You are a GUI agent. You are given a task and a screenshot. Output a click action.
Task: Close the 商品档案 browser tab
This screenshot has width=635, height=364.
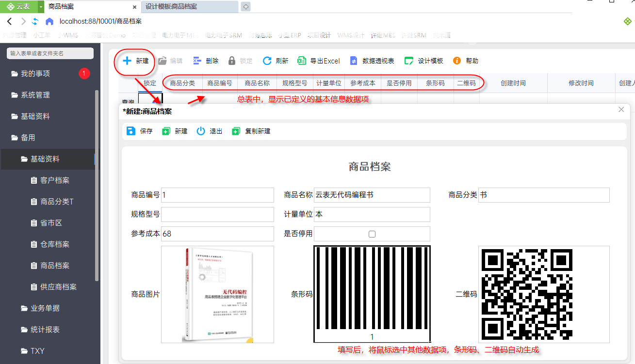(x=134, y=7)
